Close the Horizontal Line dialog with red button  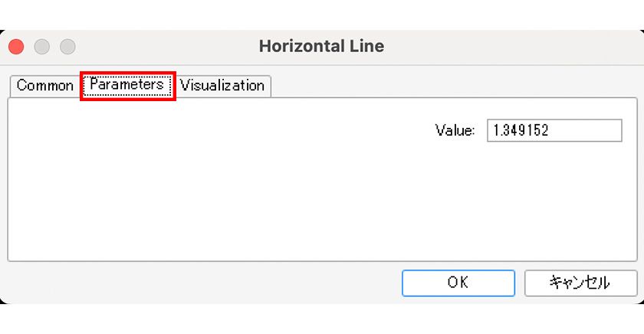pos(16,47)
